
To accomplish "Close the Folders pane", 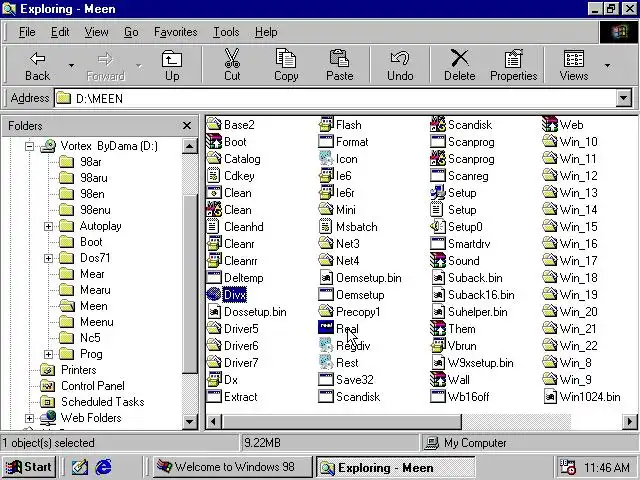I will 187,126.
